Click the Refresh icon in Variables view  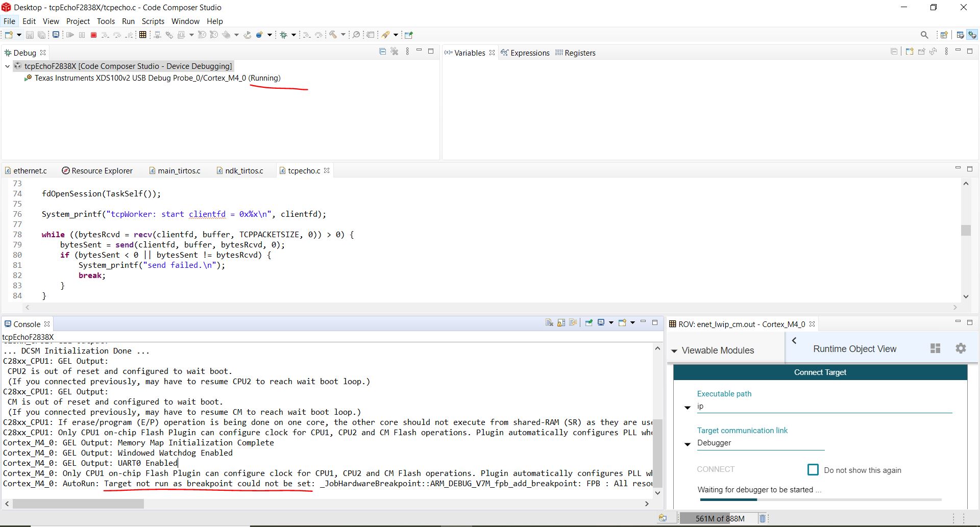933,52
